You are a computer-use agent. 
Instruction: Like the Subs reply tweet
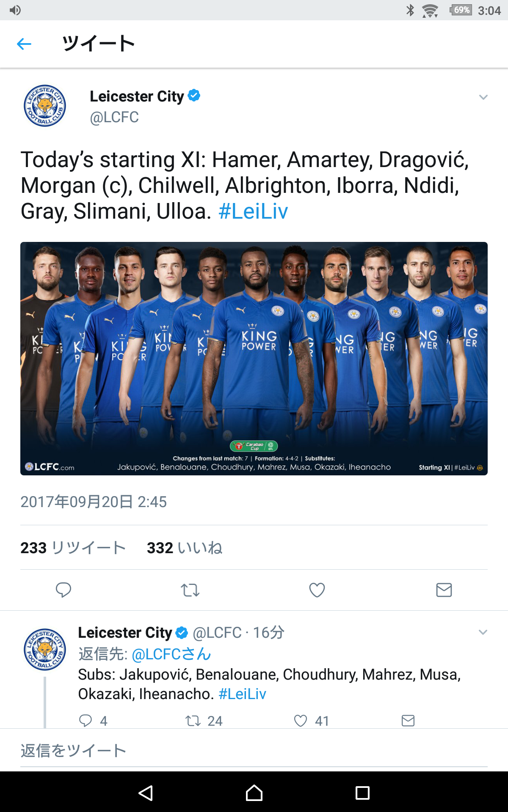pos(301,720)
